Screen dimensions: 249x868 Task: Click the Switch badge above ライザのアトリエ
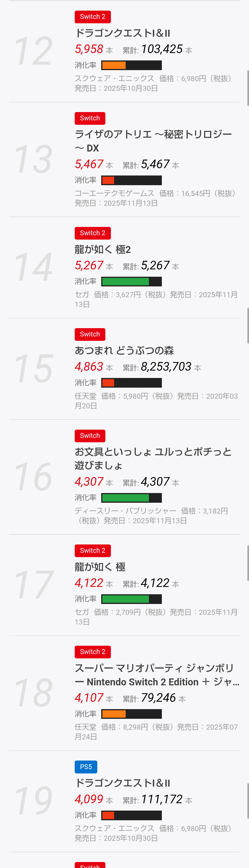90,118
